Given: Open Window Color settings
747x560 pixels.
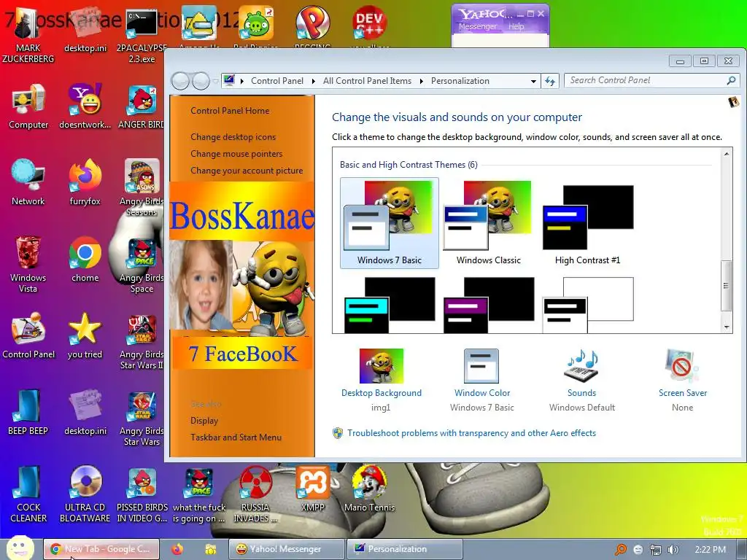Looking at the screenshot, I should [481, 379].
